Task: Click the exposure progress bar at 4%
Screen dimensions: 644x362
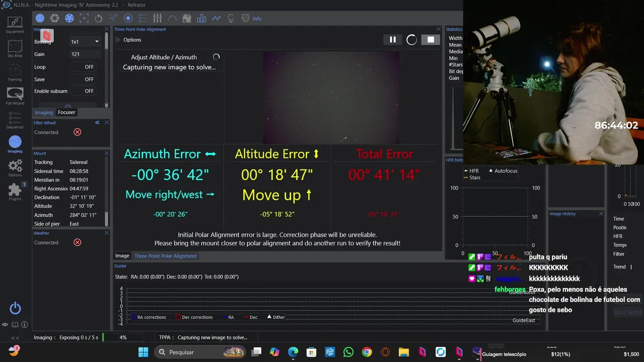Action: tap(123, 337)
